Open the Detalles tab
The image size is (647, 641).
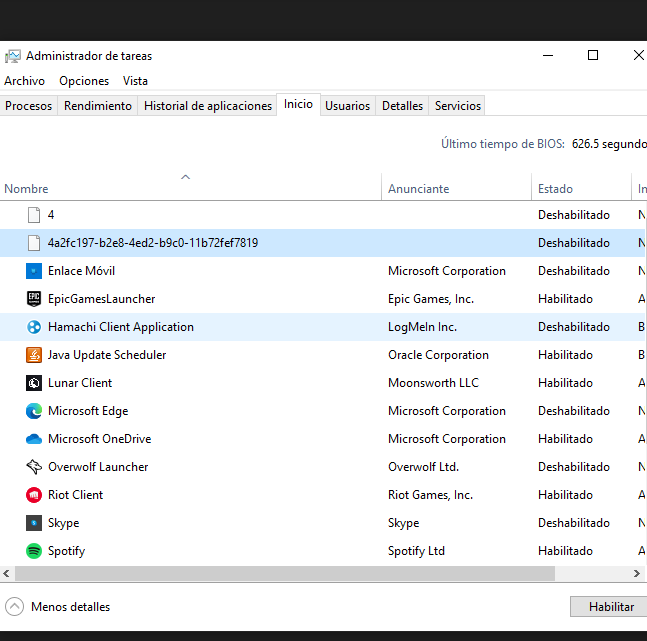402,106
